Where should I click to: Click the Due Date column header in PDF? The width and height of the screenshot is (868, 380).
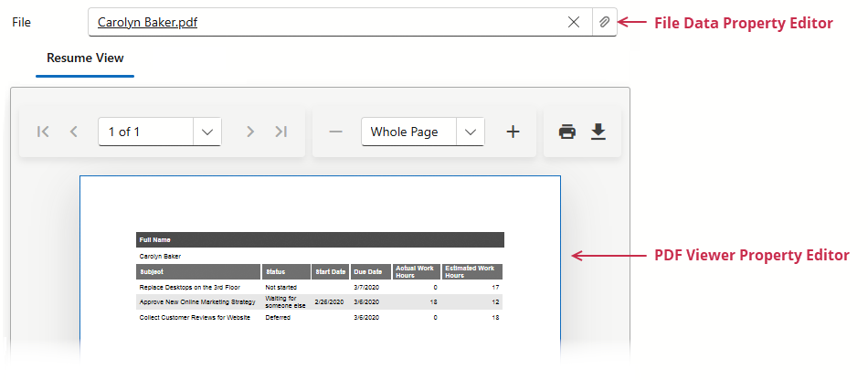click(369, 271)
